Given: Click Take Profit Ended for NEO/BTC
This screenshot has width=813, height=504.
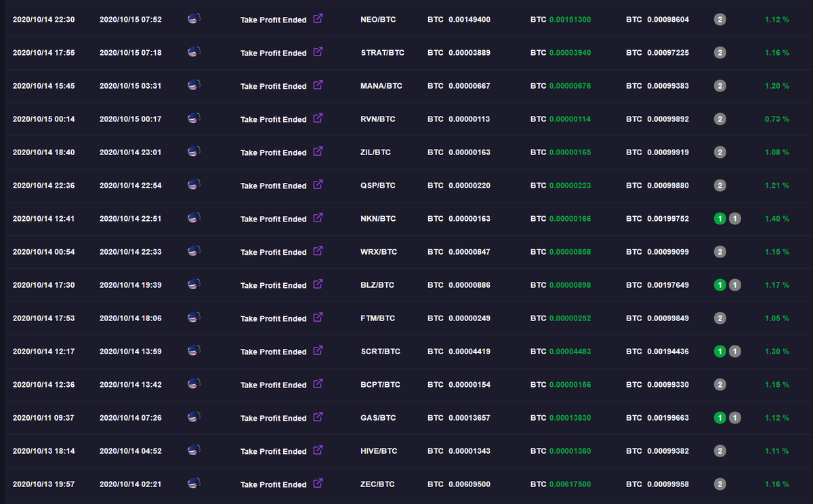Looking at the screenshot, I should point(274,20).
